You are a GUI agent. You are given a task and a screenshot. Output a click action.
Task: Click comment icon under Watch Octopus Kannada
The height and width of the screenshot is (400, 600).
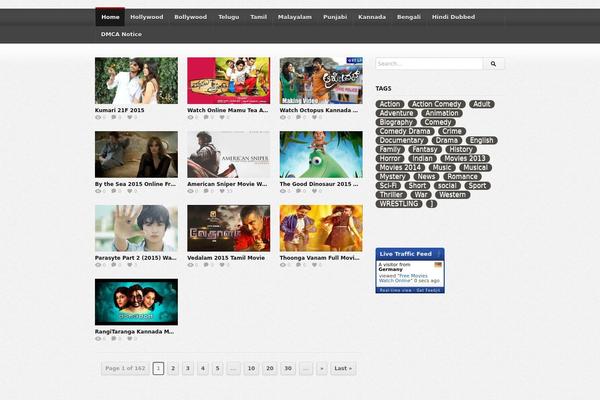[x=298, y=118]
